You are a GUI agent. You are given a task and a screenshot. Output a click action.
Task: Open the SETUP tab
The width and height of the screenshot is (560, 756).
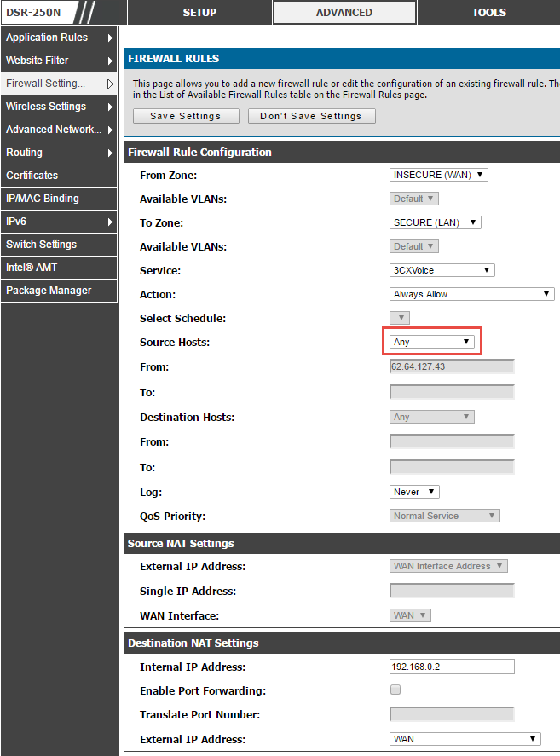pyautogui.click(x=199, y=12)
